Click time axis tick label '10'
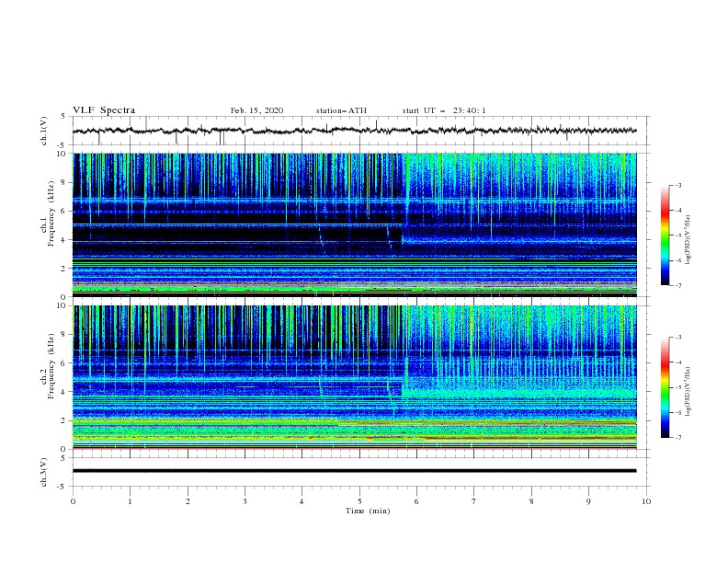This screenshot has height=563, width=728. (x=646, y=501)
